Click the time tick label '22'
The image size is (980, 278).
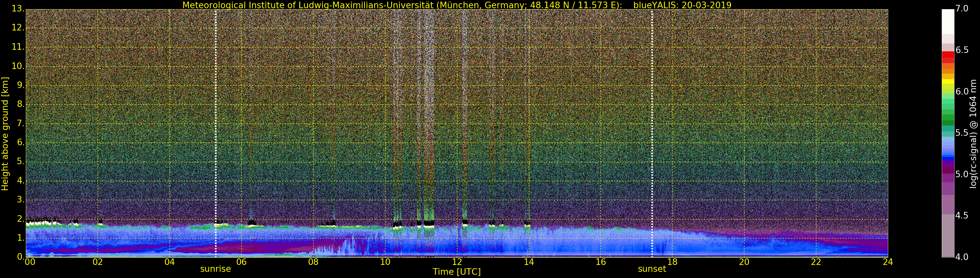pos(816,262)
